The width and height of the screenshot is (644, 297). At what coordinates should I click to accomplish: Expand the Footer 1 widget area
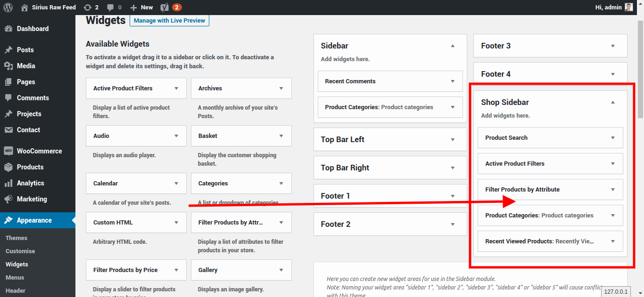[452, 195]
